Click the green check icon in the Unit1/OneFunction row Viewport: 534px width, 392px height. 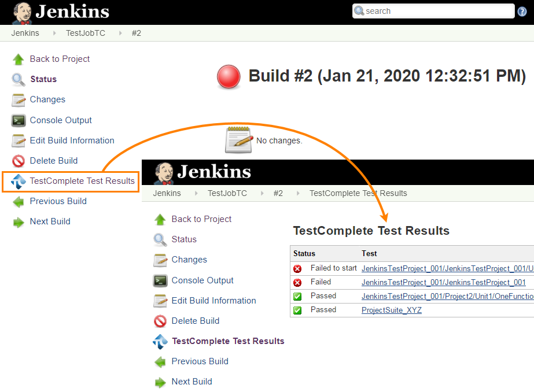pos(297,297)
